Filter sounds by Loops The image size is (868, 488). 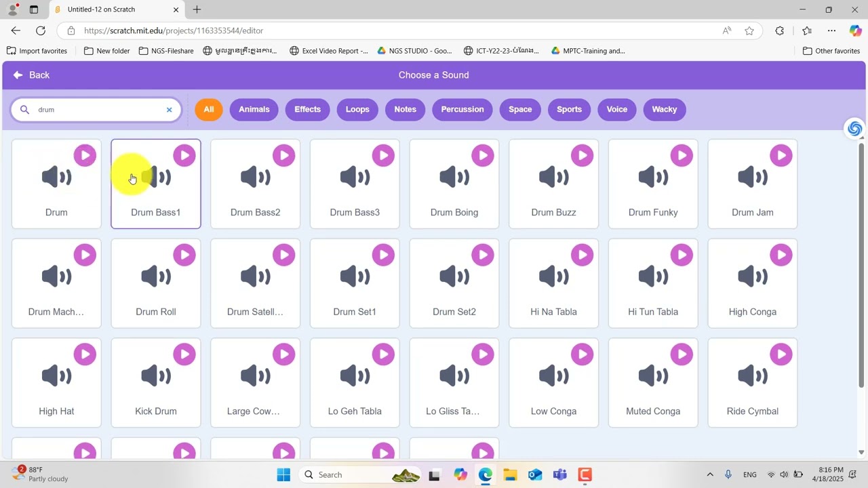coord(357,109)
